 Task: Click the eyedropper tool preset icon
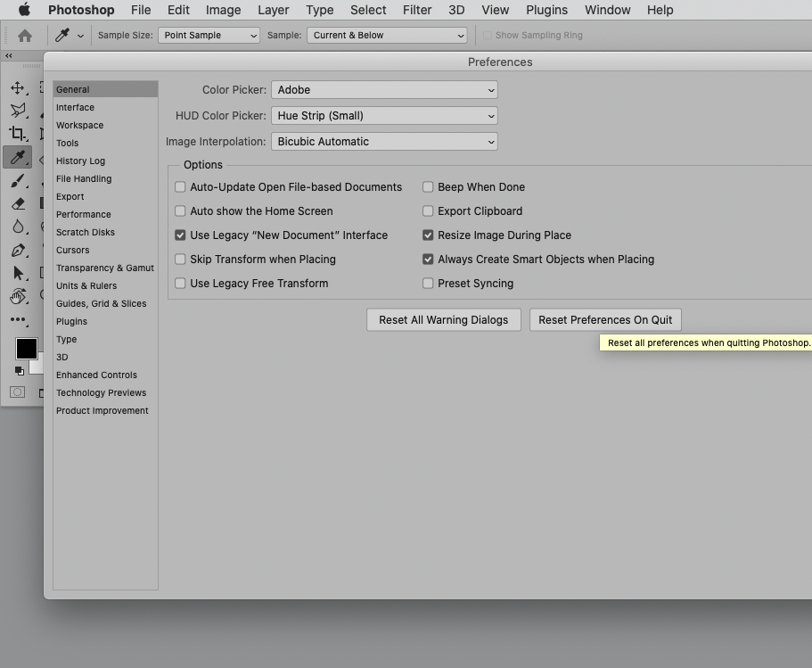tap(62, 36)
